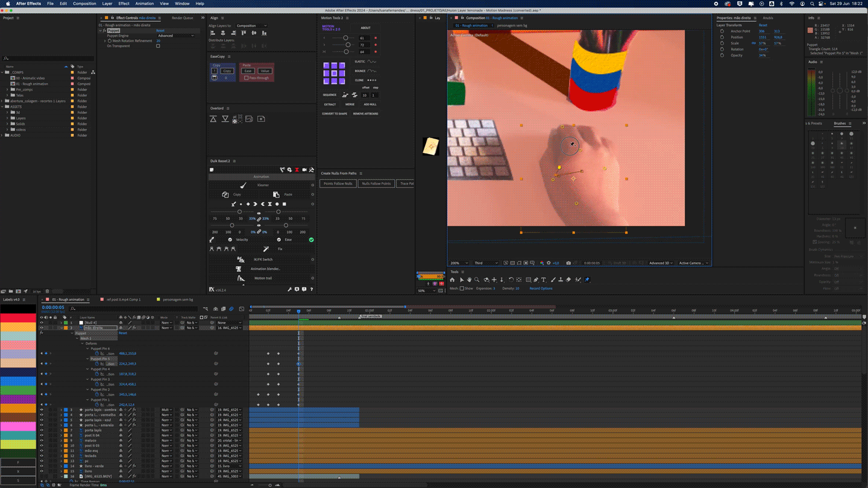This screenshot has width=868, height=488.
Task: Click ADD NULL in Motion Tools
Action: click(370, 104)
